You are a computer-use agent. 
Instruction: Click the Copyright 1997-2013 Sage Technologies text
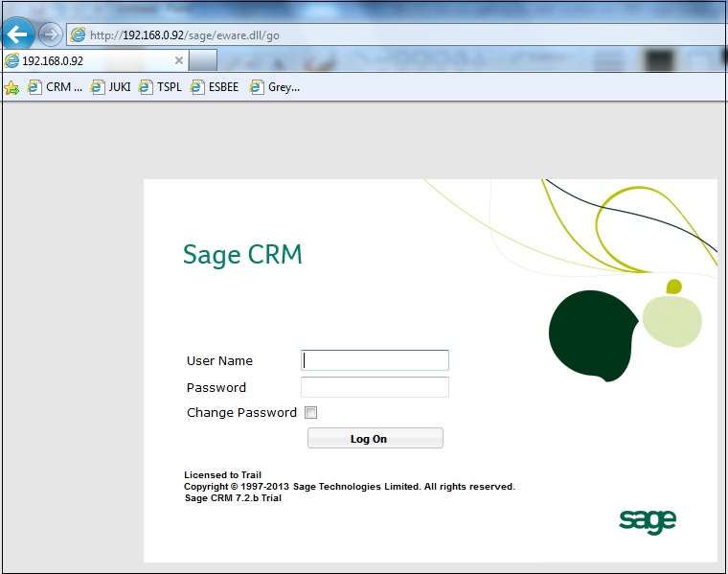click(x=350, y=486)
